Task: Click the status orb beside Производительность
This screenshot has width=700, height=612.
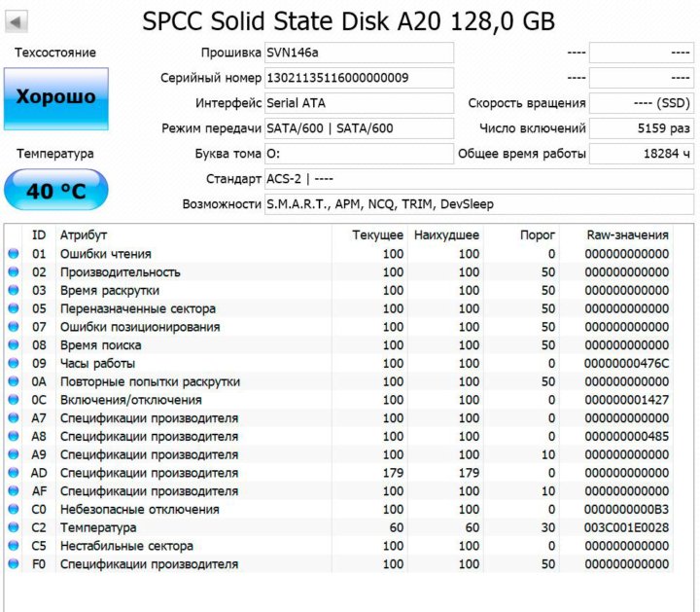Action: [x=14, y=272]
